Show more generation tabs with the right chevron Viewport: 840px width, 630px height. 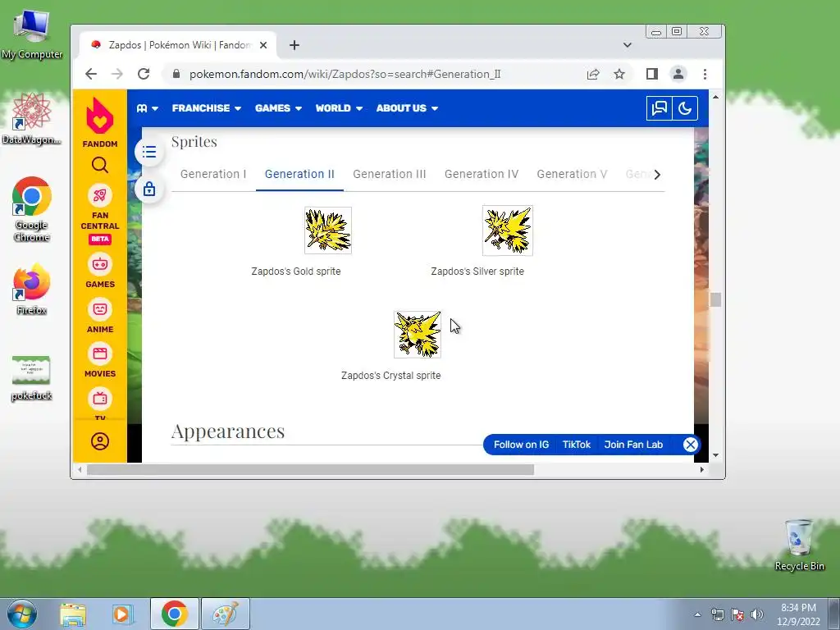point(657,175)
